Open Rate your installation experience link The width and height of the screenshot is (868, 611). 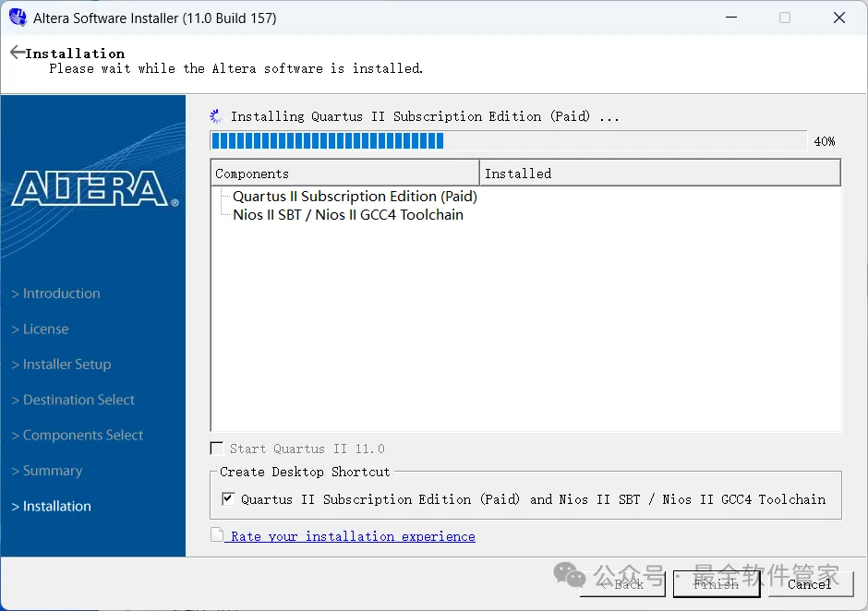[353, 536]
